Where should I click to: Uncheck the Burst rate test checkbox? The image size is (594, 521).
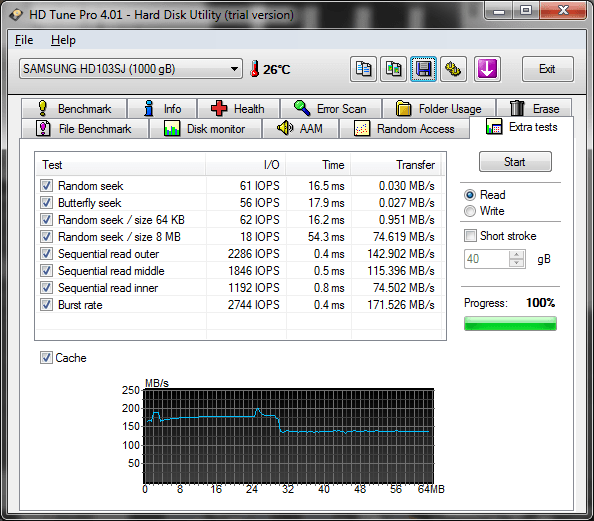pyautogui.click(x=47, y=305)
